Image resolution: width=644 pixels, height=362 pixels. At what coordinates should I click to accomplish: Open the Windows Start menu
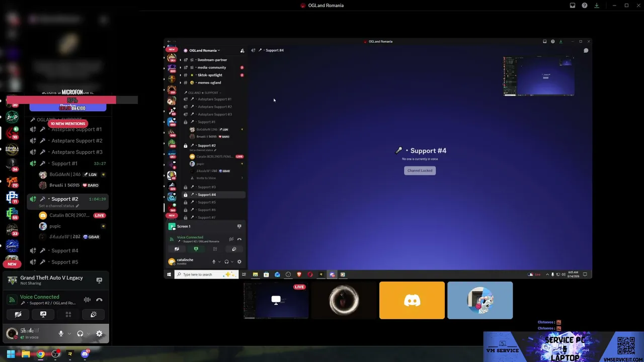tap(11, 354)
